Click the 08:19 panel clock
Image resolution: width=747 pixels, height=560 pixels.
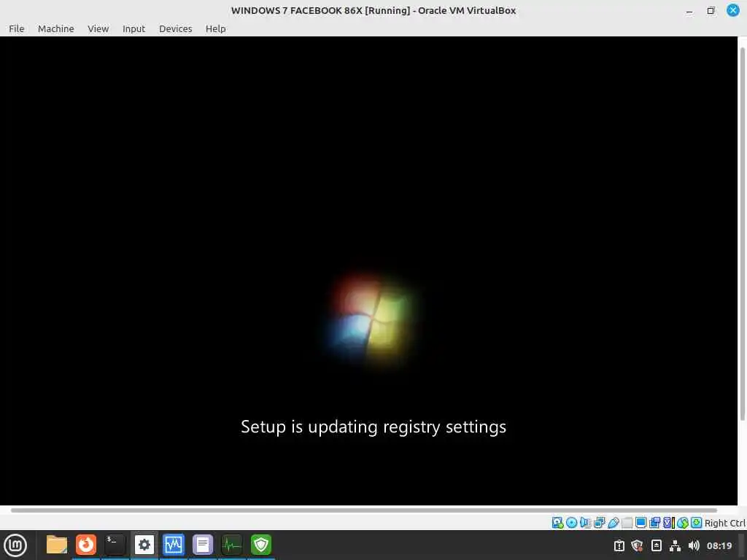click(x=719, y=545)
